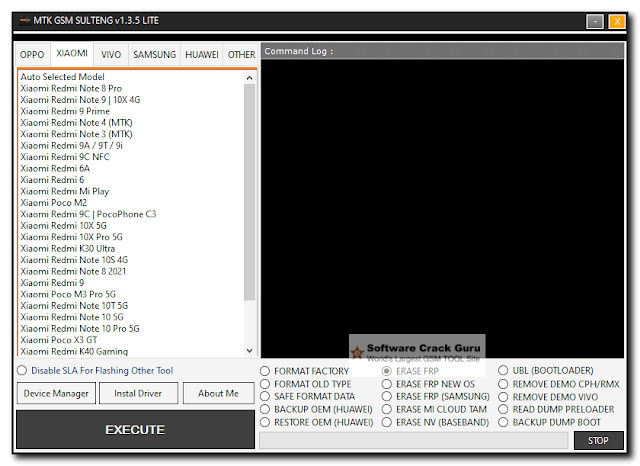Click the model list scroll down arrow
Viewport: 640px width, 466px height.
tap(250, 351)
